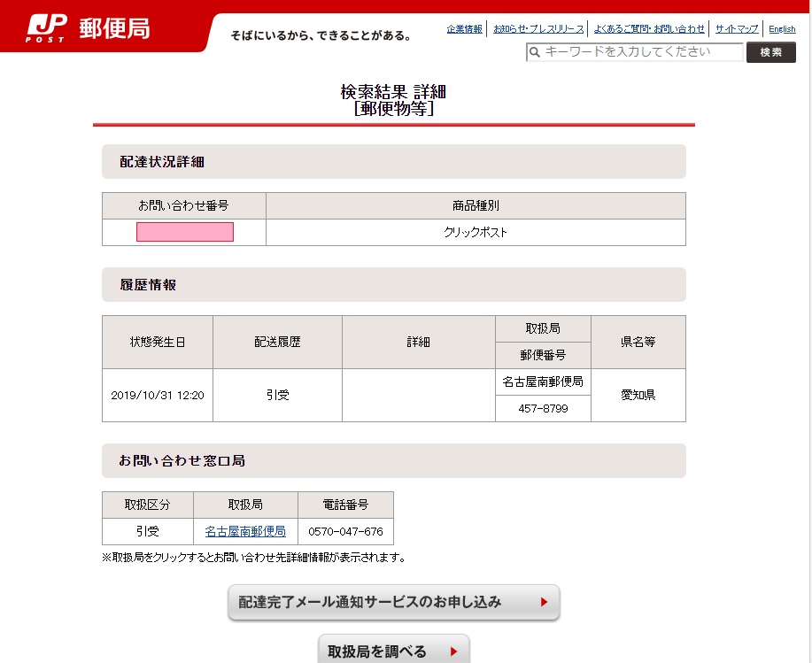Open サイトマップ link

737,29
